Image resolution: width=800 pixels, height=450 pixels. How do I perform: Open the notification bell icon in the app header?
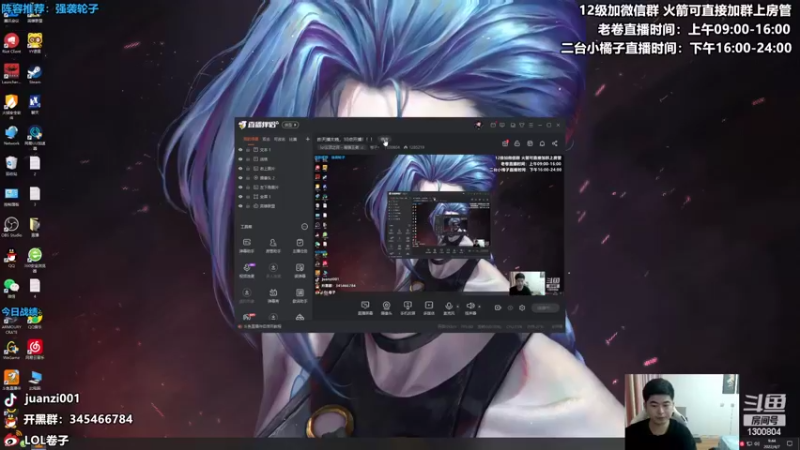coord(542,144)
